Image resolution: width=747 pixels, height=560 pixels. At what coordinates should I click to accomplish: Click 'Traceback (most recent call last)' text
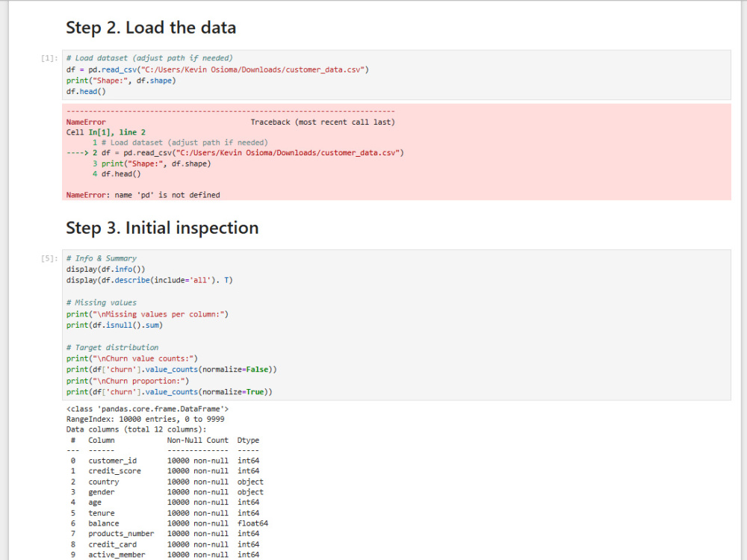click(x=323, y=122)
